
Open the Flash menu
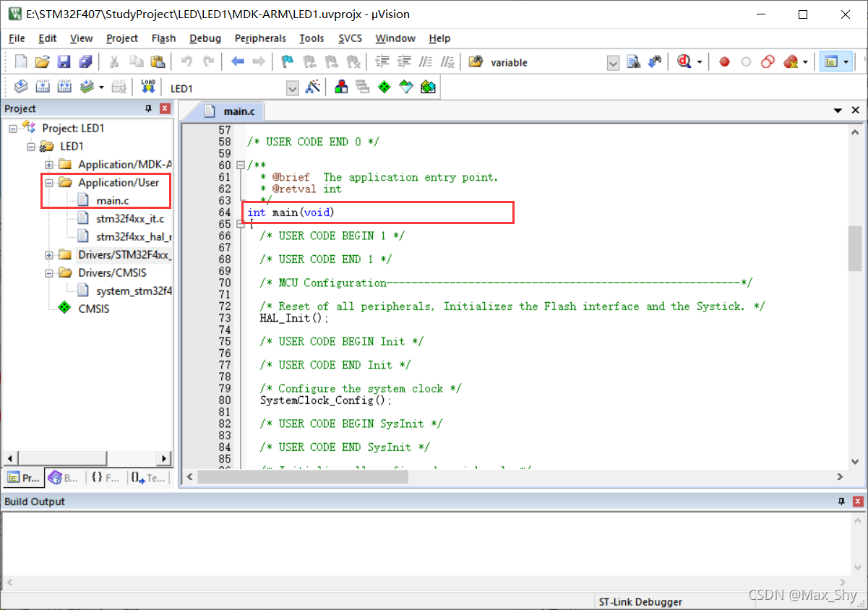coord(163,38)
